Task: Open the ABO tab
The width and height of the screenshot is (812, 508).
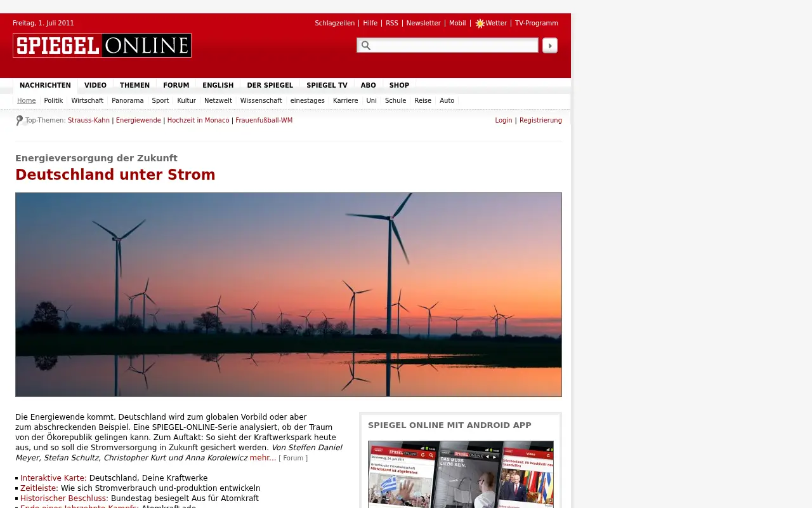Action: 368,86
